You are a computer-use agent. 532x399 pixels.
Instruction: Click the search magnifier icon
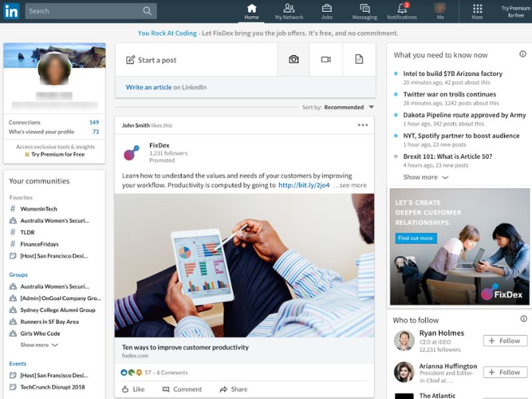[x=146, y=11]
